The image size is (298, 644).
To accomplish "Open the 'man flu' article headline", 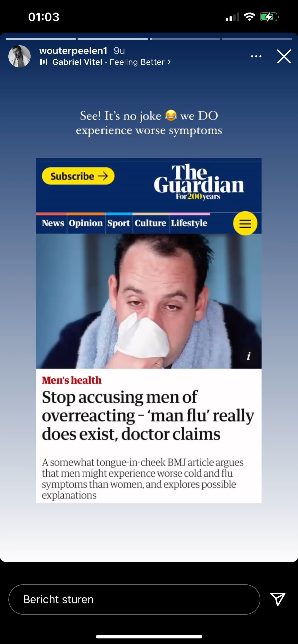I will coord(148,415).
